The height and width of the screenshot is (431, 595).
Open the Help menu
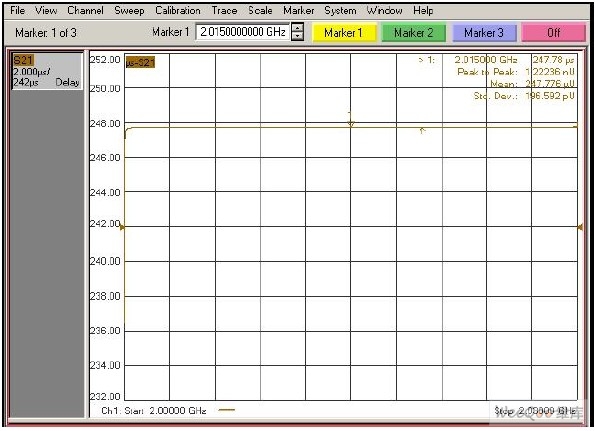(423, 10)
